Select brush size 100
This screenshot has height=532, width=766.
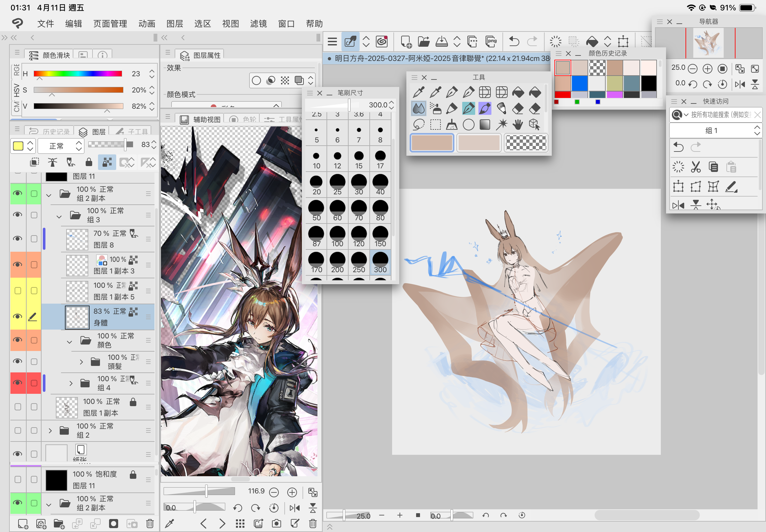click(337, 237)
